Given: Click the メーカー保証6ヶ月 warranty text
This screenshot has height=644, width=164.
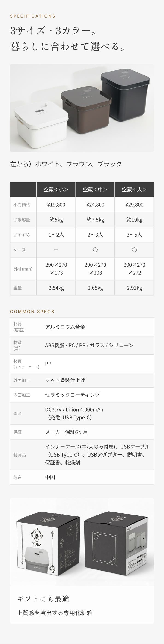Looking at the screenshot, I should tap(66, 432).
